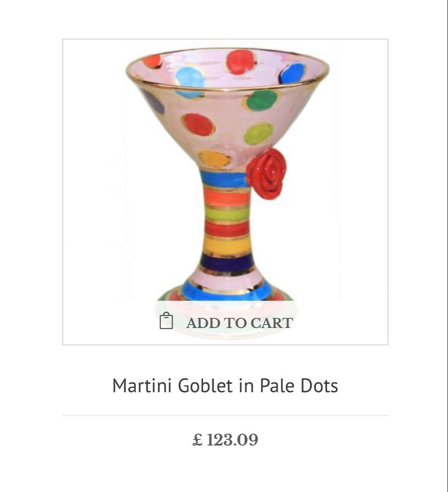The height and width of the screenshot is (492, 448).
Task: Click the light blue dot inside goblet
Action: 190,77
